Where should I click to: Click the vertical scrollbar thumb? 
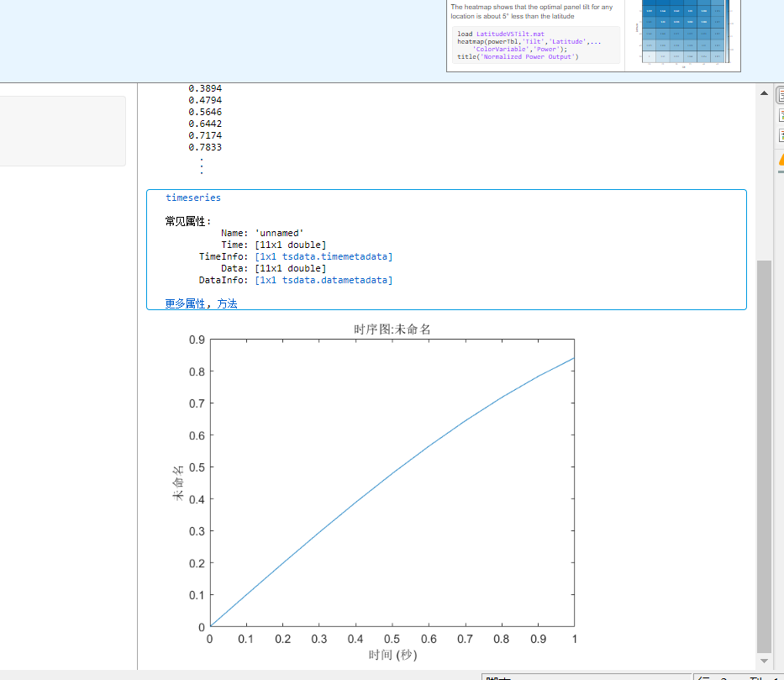(764, 456)
